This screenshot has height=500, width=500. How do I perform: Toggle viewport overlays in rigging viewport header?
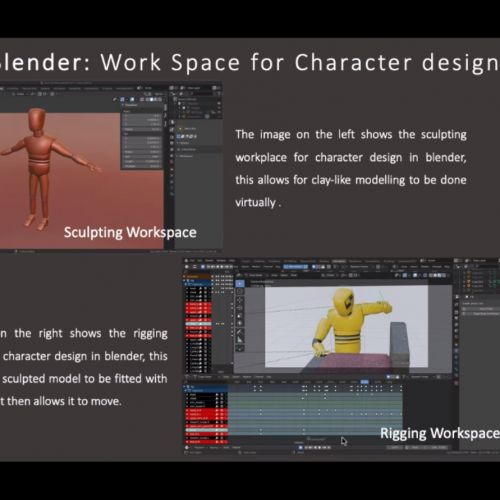point(415,275)
